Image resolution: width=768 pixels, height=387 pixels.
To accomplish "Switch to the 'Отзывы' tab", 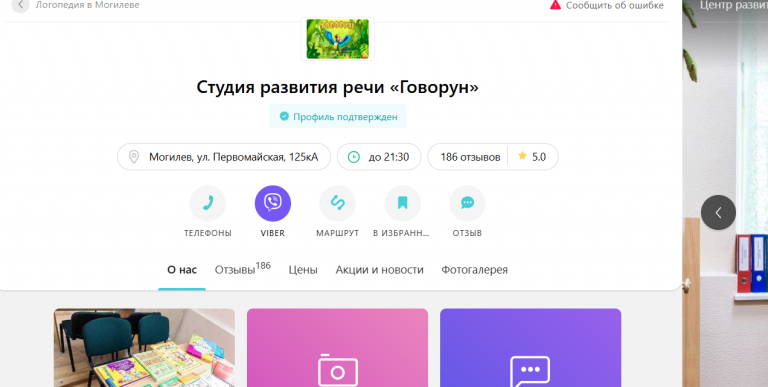I will (242, 269).
